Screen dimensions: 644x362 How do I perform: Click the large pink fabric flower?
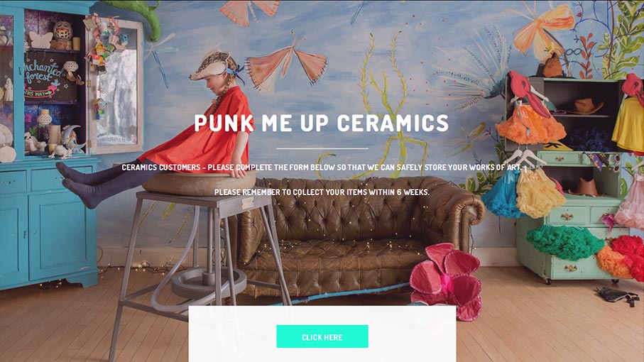click(x=446, y=280)
